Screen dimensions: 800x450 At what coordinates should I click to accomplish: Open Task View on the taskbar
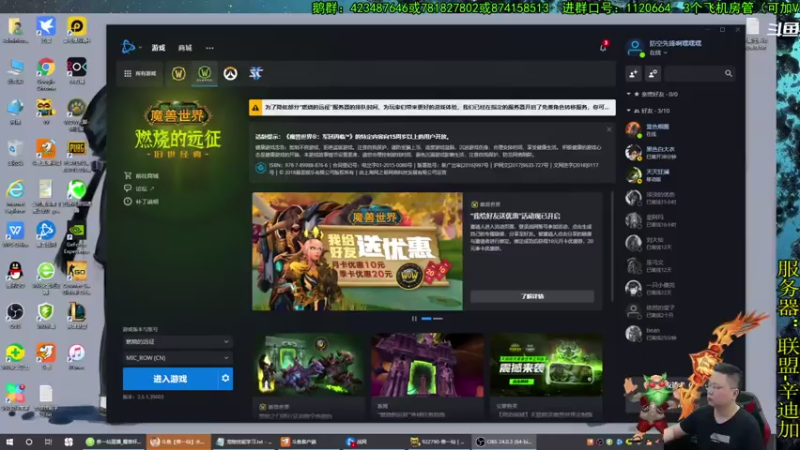pyautogui.click(x=48, y=442)
